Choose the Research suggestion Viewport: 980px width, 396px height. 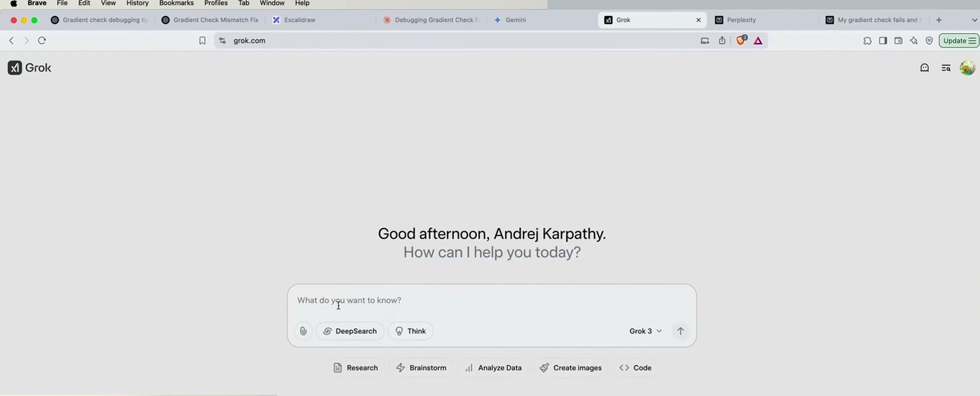(x=356, y=368)
